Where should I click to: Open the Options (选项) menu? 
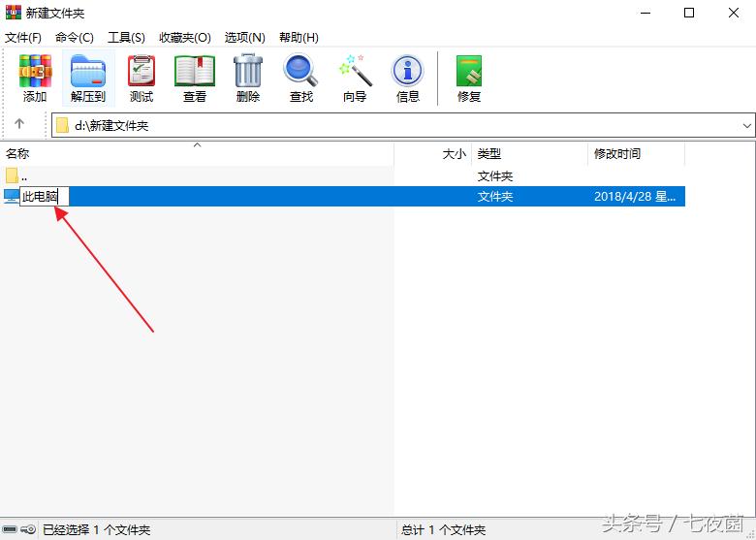(245, 37)
